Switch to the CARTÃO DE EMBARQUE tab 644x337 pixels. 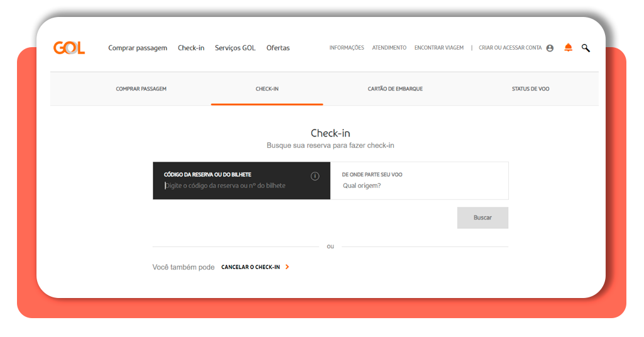coord(395,89)
